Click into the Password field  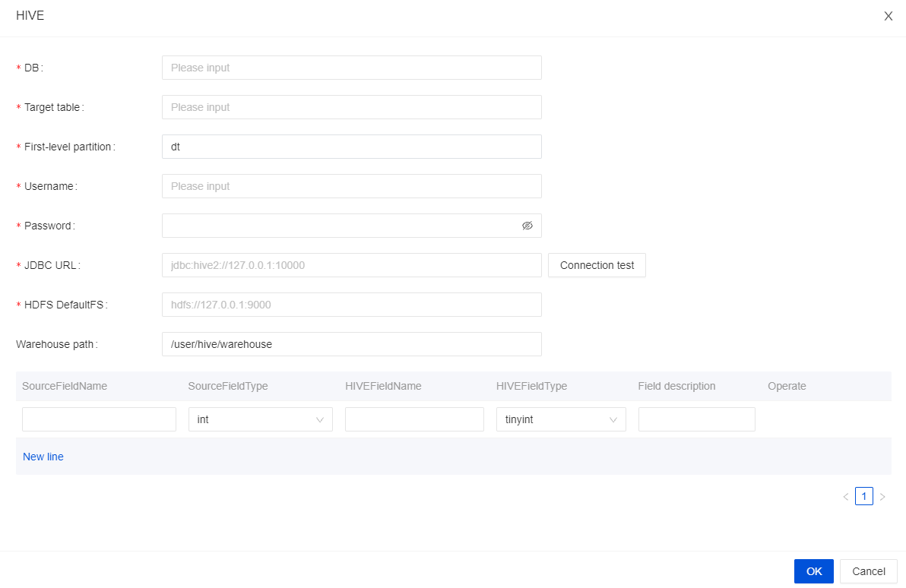(338, 226)
